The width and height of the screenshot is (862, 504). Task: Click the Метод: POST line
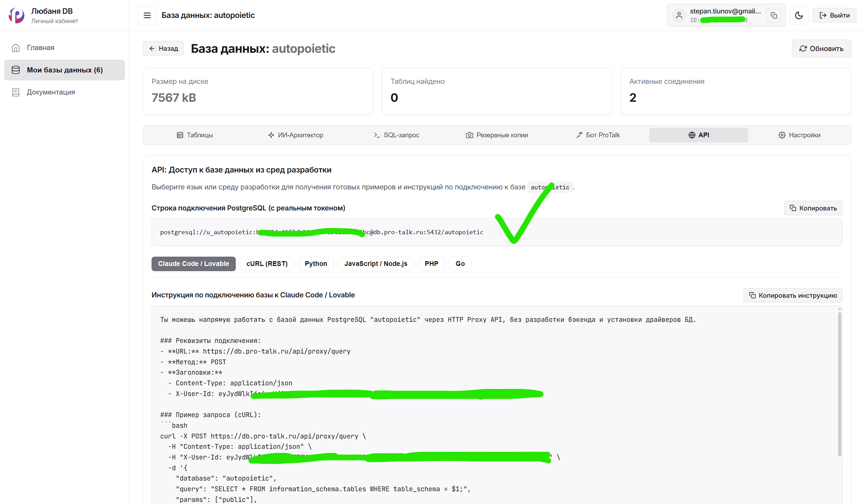coord(193,362)
